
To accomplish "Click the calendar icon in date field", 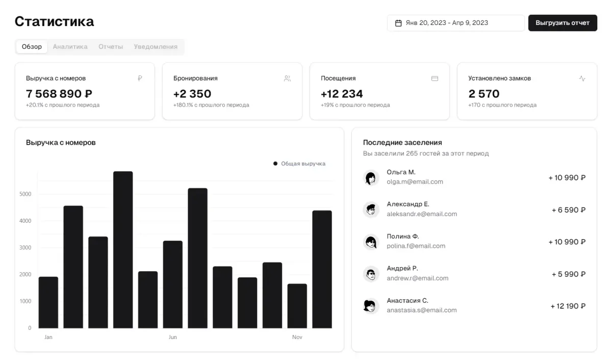I will [x=398, y=23].
